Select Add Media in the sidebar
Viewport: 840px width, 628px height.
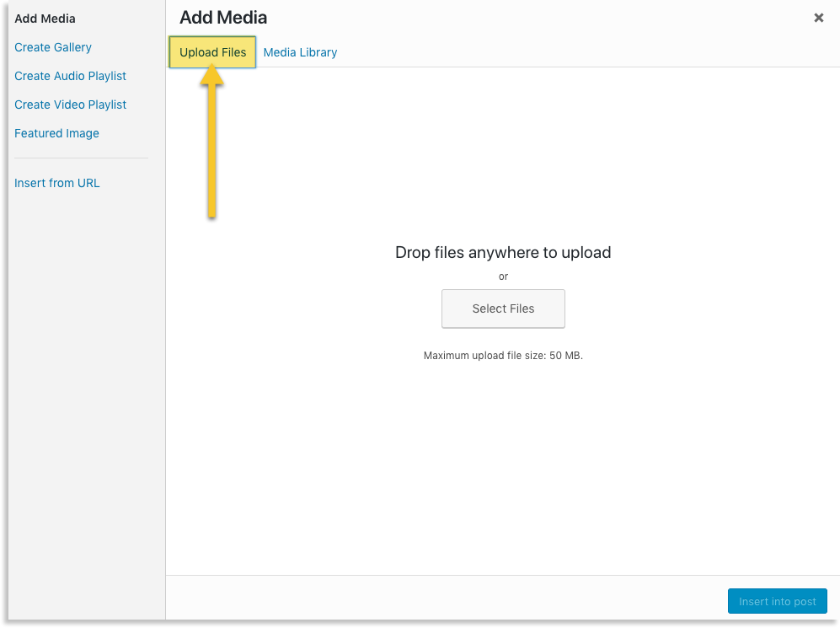pyautogui.click(x=45, y=19)
